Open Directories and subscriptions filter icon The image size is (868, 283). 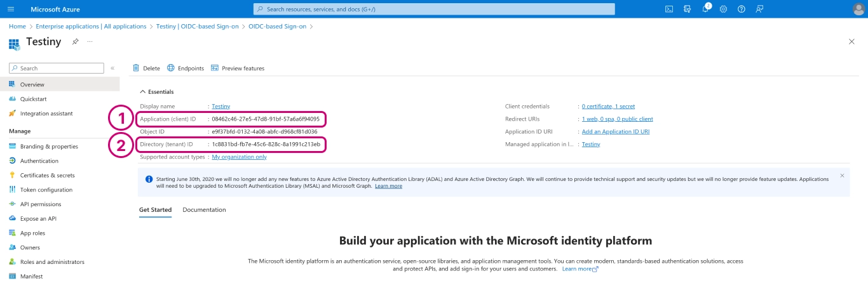click(687, 9)
